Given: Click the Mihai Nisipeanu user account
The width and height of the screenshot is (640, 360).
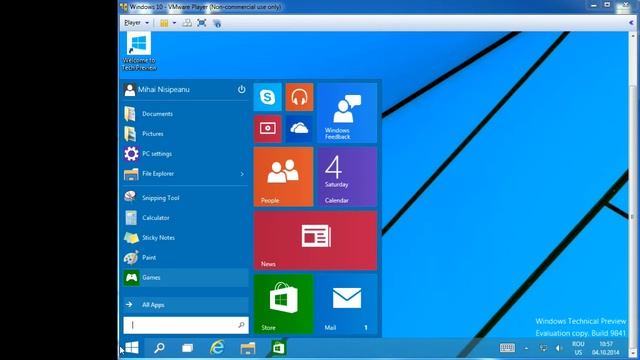Looking at the screenshot, I should pyautogui.click(x=157, y=89).
